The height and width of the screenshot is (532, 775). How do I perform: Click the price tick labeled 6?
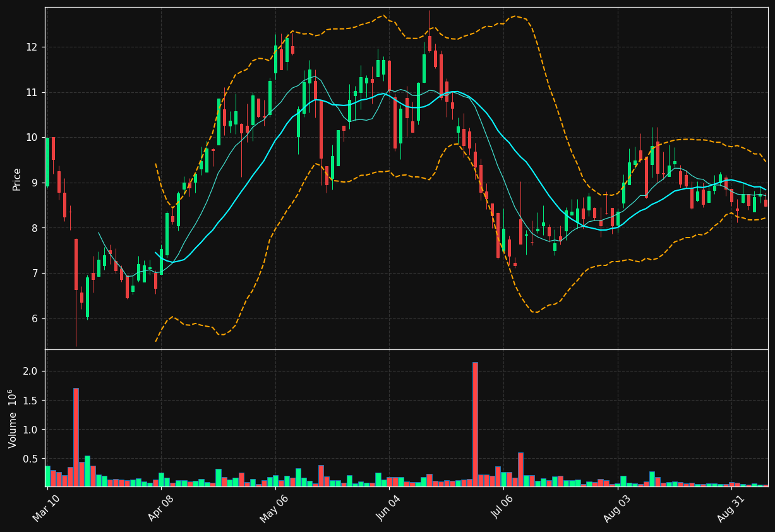tap(35, 319)
